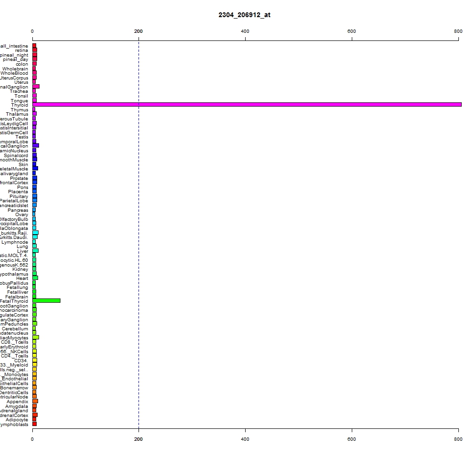The height and width of the screenshot is (476, 476).
Task: Click the Kidney row label
Action: [x=20, y=269]
